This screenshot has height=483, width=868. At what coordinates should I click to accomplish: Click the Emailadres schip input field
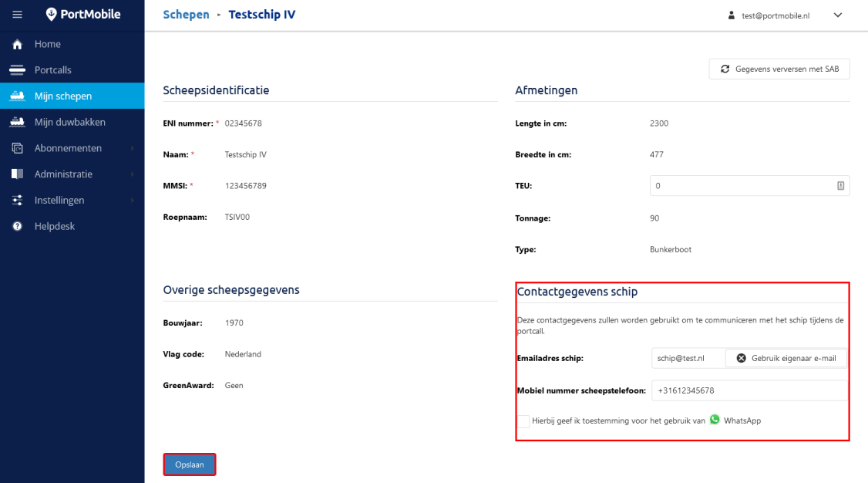(687, 358)
